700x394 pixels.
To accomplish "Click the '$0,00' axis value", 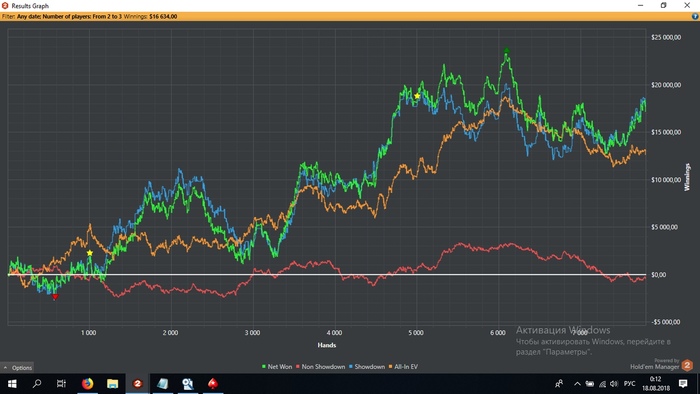I will click(x=658, y=275).
